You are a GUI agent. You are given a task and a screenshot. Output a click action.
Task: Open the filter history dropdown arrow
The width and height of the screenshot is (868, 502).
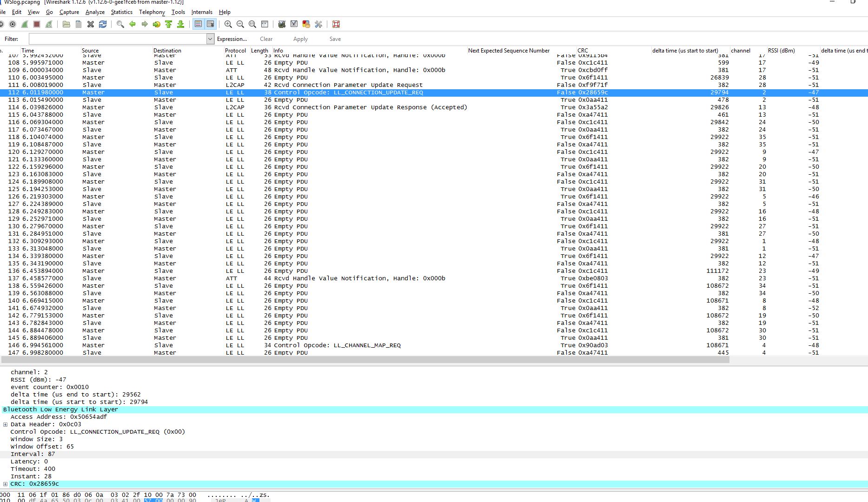(210, 39)
